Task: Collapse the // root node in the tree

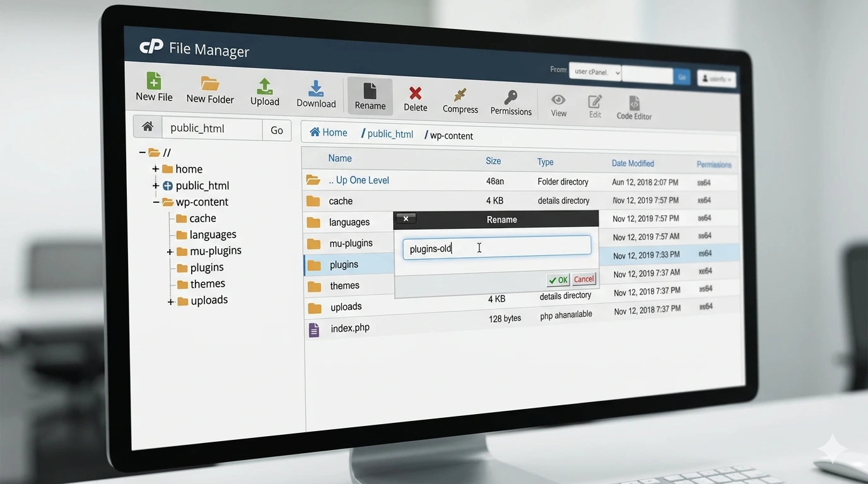Action: pyautogui.click(x=143, y=153)
